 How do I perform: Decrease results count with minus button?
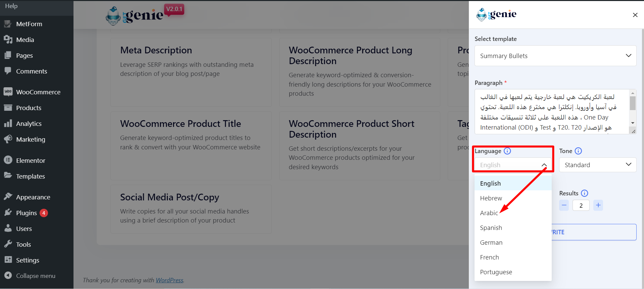564,205
